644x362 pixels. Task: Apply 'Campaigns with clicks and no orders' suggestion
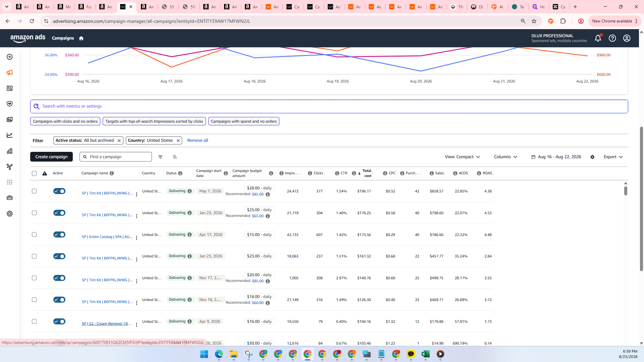(65, 121)
